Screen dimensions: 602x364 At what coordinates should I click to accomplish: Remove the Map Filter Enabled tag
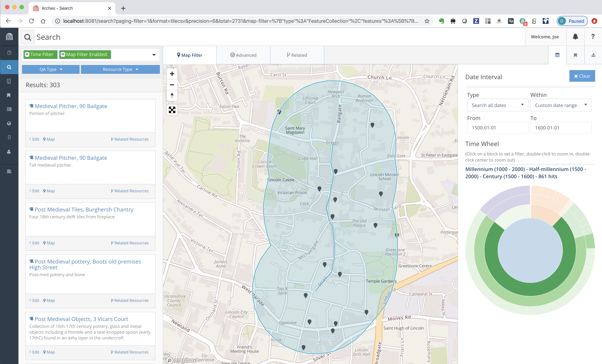(x=63, y=54)
